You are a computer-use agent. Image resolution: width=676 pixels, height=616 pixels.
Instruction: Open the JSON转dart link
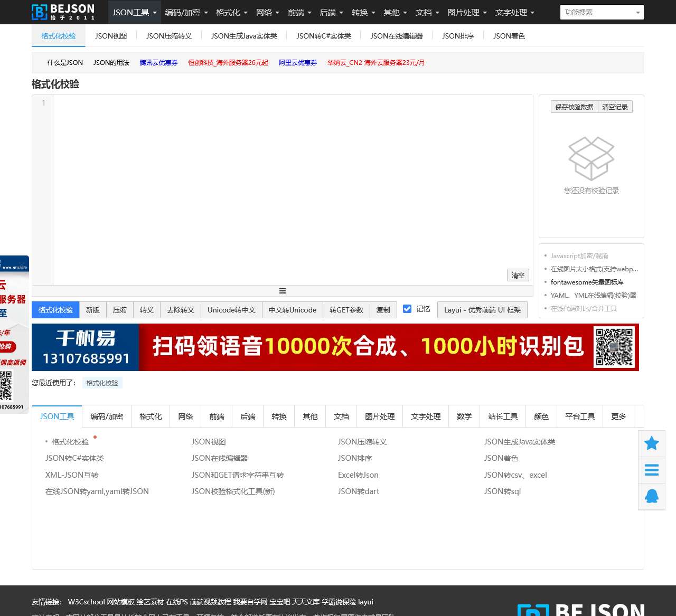point(359,491)
